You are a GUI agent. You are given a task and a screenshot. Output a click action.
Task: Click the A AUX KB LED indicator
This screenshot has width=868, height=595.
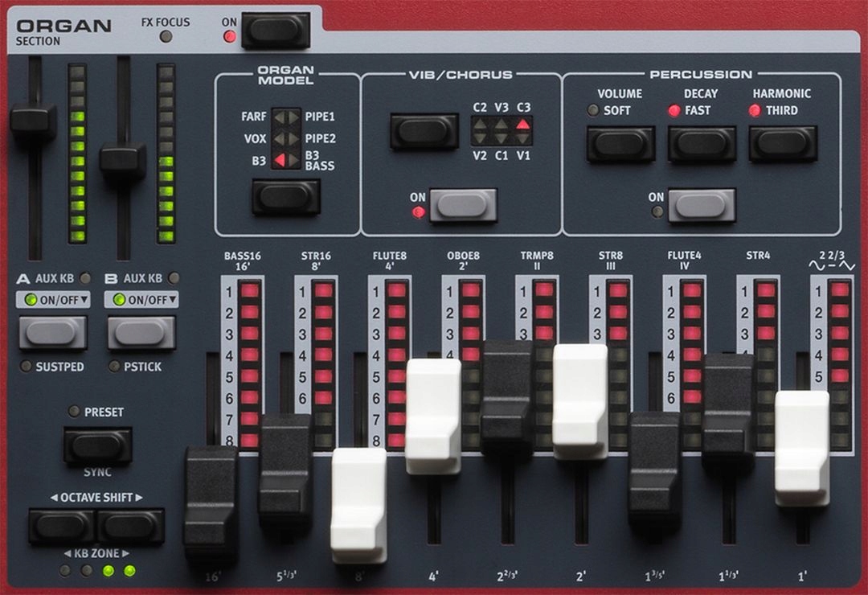point(85,278)
